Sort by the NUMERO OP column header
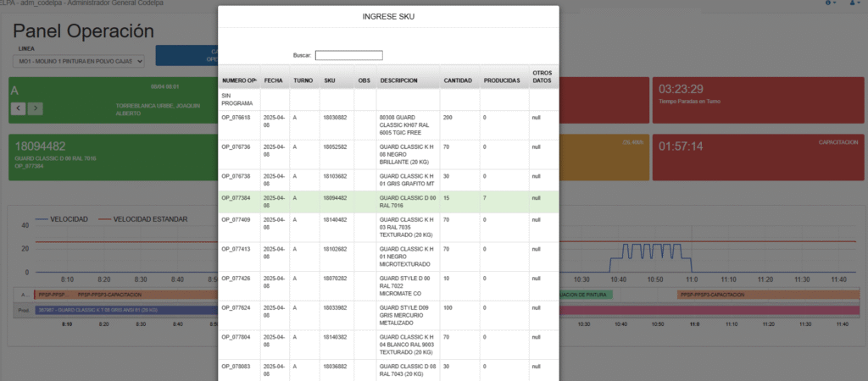 coord(239,80)
